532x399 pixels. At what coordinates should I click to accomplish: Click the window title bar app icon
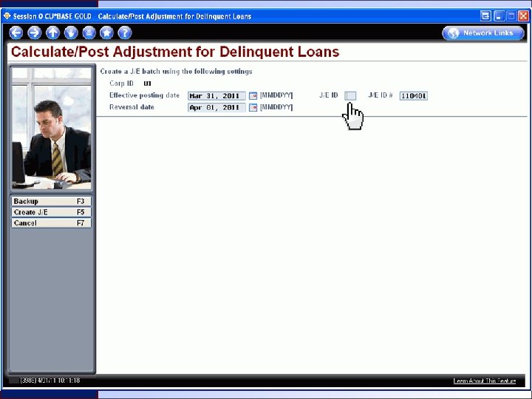pyautogui.click(x=7, y=16)
